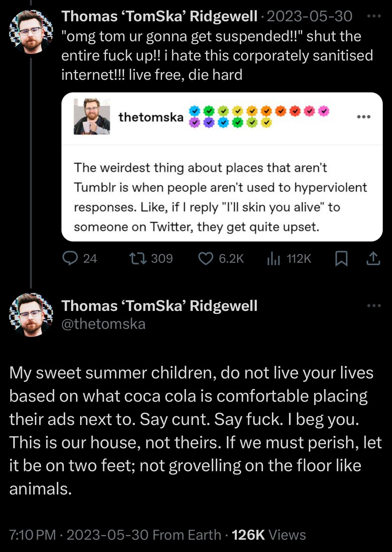
Task: Open the main tweet's profile avatar
Action: (x=31, y=315)
